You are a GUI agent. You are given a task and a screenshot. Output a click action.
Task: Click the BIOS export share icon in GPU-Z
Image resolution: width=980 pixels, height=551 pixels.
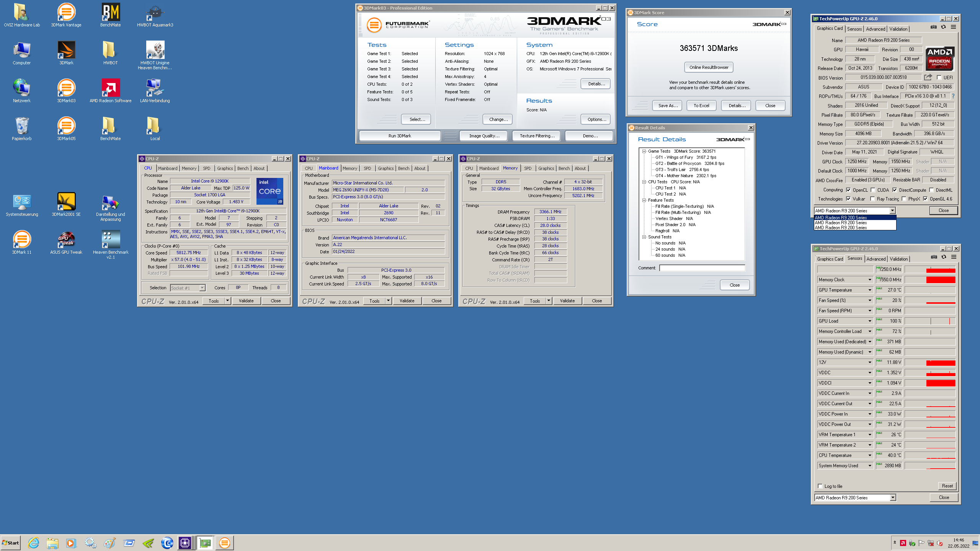pyautogui.click(x=928, y=77)
